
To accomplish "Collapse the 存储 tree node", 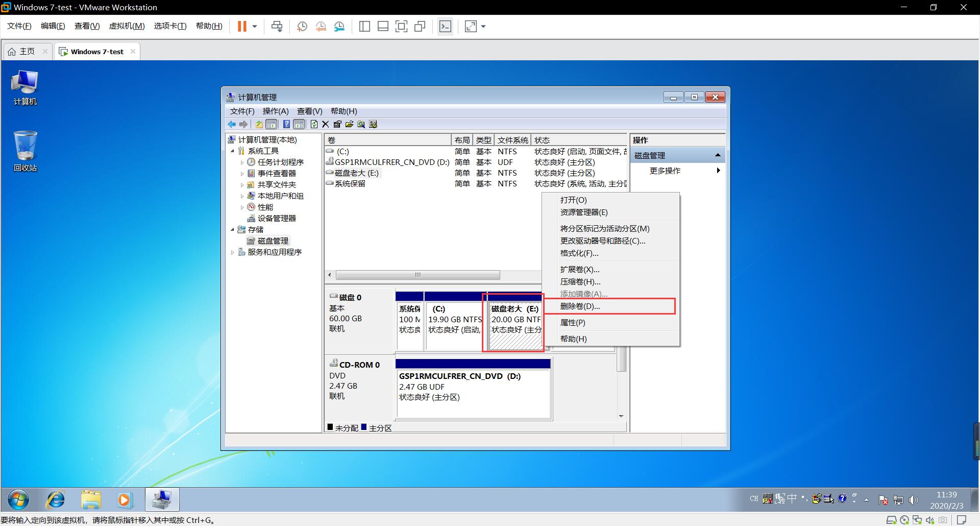I will coord(233,229).
